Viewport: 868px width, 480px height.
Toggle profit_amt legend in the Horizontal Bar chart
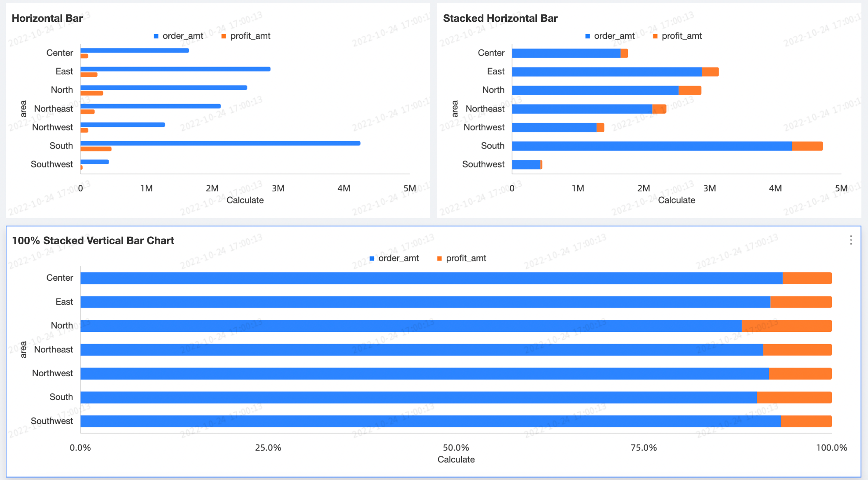(246, 36)
